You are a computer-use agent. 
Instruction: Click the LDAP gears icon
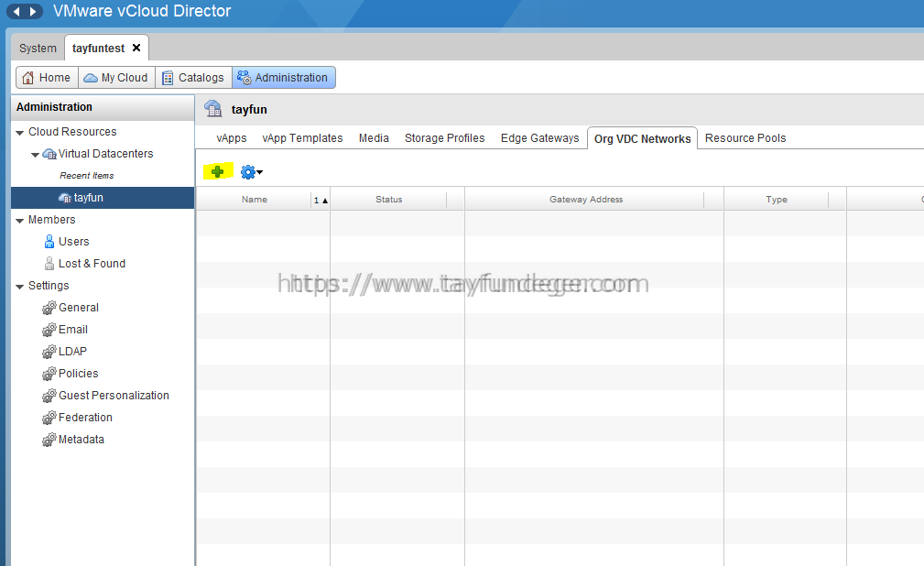[49, 352]
